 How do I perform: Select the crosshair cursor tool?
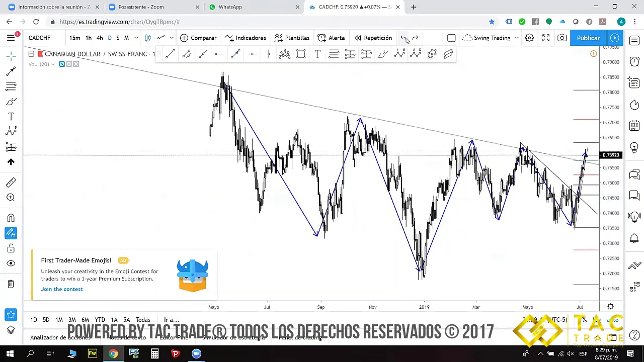click(x=11, y=57)
